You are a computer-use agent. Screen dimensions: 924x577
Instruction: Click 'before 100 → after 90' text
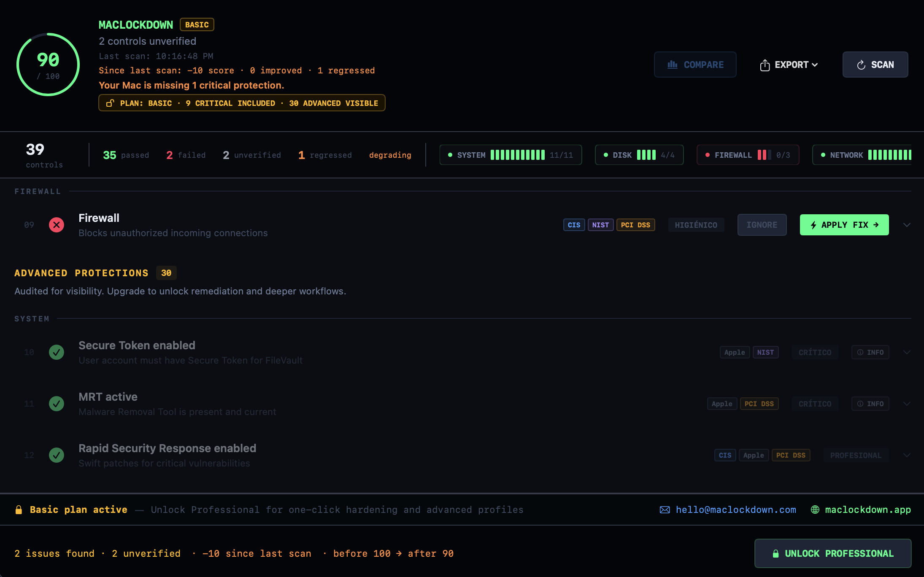(393, 553)
